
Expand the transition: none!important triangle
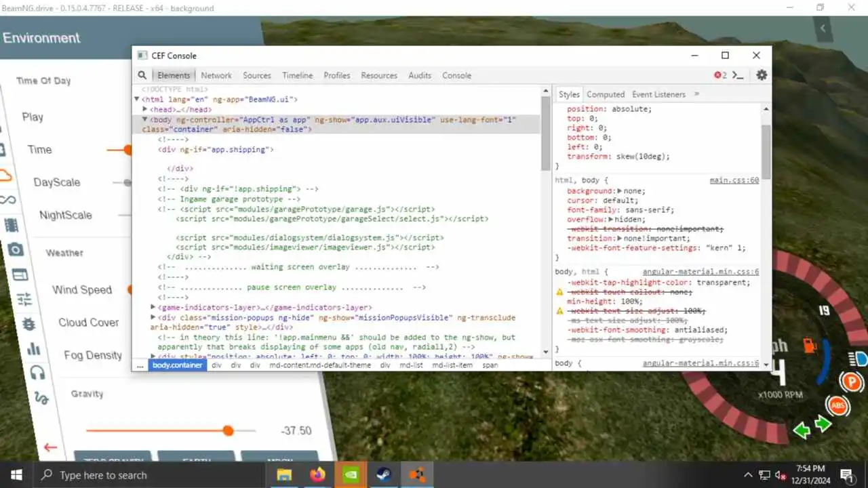pyautogui.click(x=620, y=239)
